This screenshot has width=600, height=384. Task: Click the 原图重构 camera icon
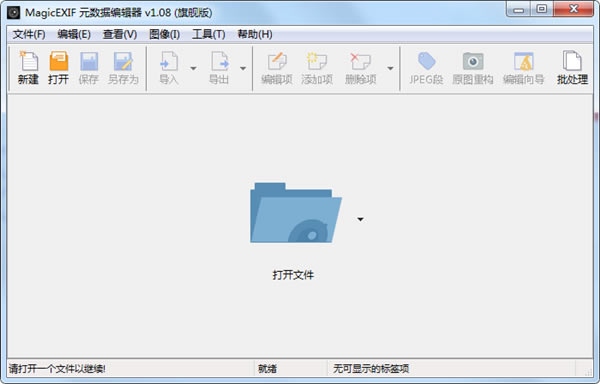pyautogui.click(x=473, y=68)
